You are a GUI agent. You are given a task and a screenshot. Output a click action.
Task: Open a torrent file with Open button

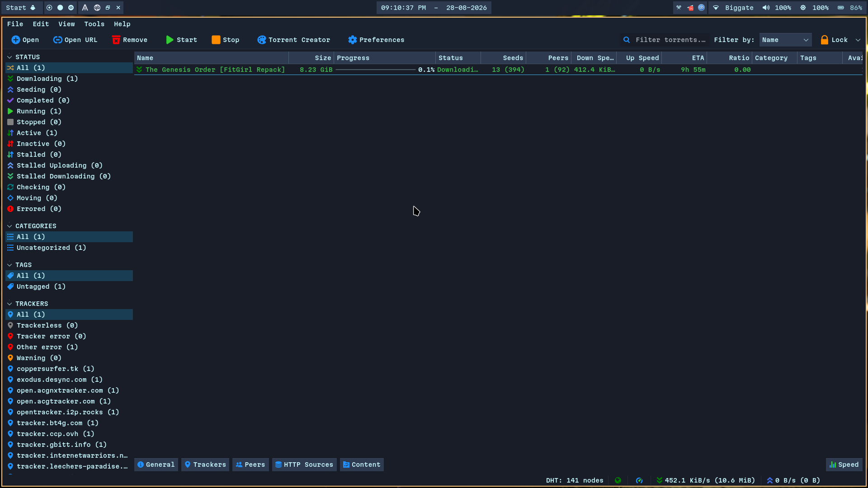(25, 40)
